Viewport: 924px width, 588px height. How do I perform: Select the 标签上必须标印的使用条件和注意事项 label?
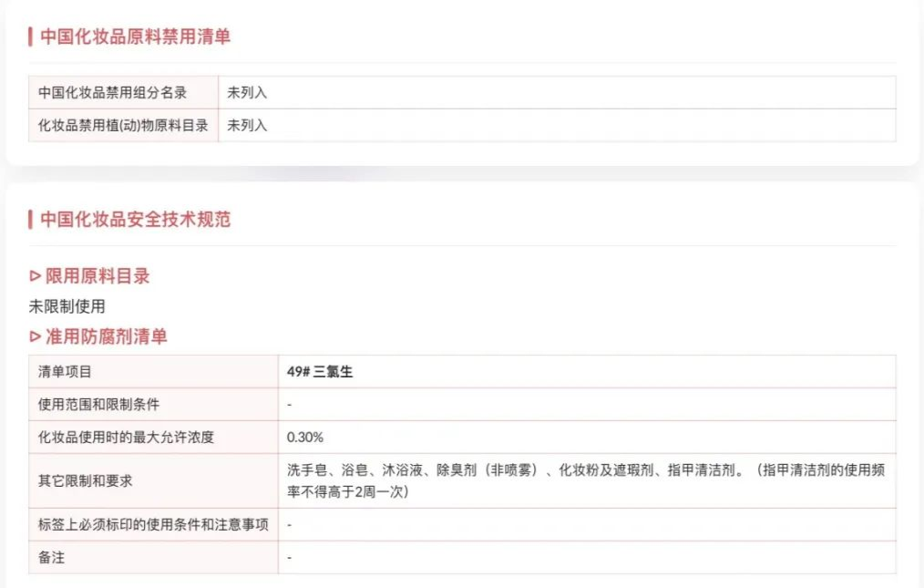153,525
